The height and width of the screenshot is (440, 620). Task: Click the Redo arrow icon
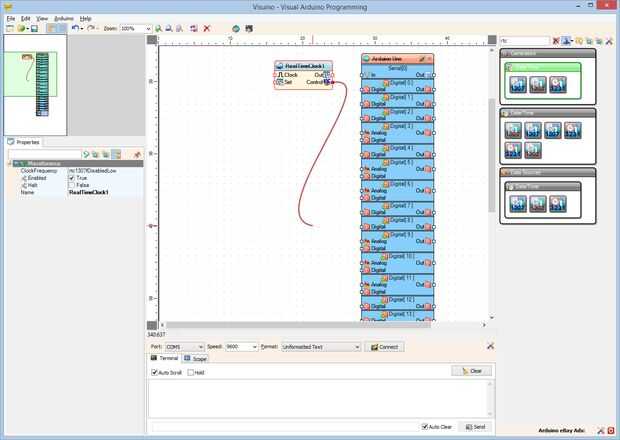coord(91,28)
